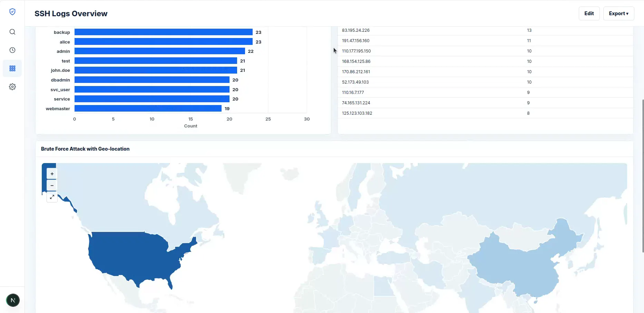Select IP 168.154.125.86 row
Viewport: 644px width, 313px height.
[485, 61]
